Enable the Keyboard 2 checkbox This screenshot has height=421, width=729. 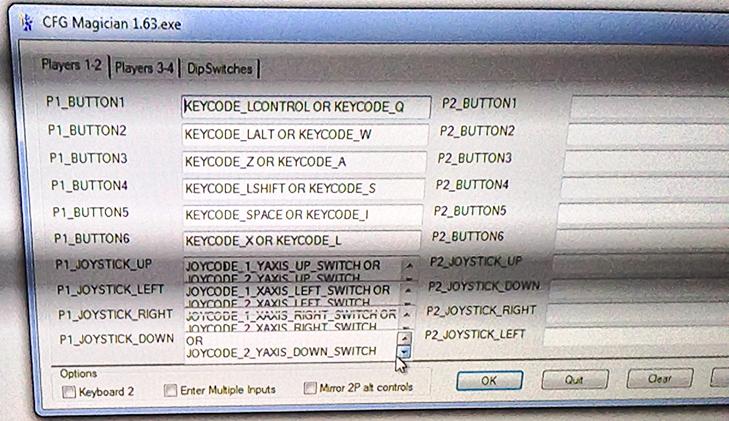pos(68,391)
